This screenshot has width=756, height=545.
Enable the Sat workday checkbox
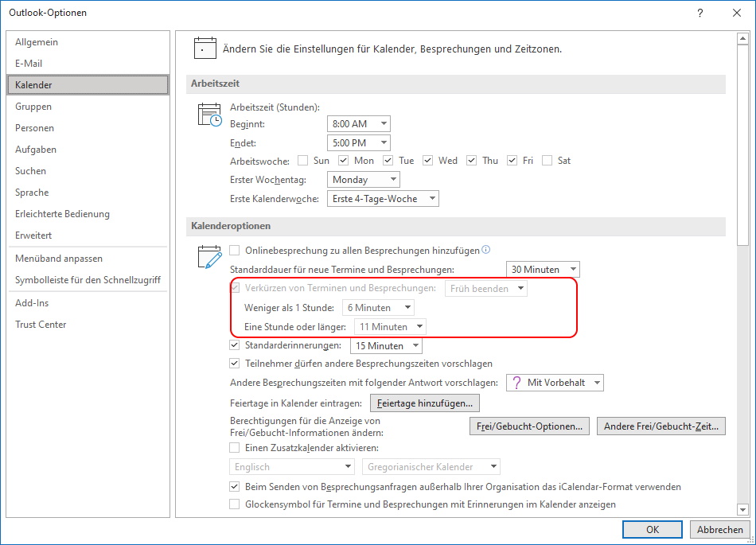547,161
